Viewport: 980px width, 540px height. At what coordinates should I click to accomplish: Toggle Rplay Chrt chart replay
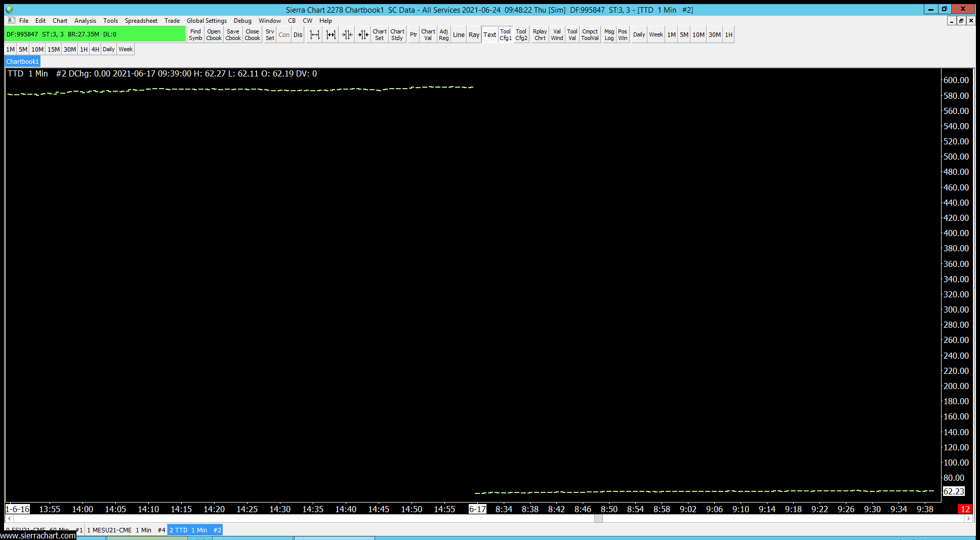click(x=540, y=34)
